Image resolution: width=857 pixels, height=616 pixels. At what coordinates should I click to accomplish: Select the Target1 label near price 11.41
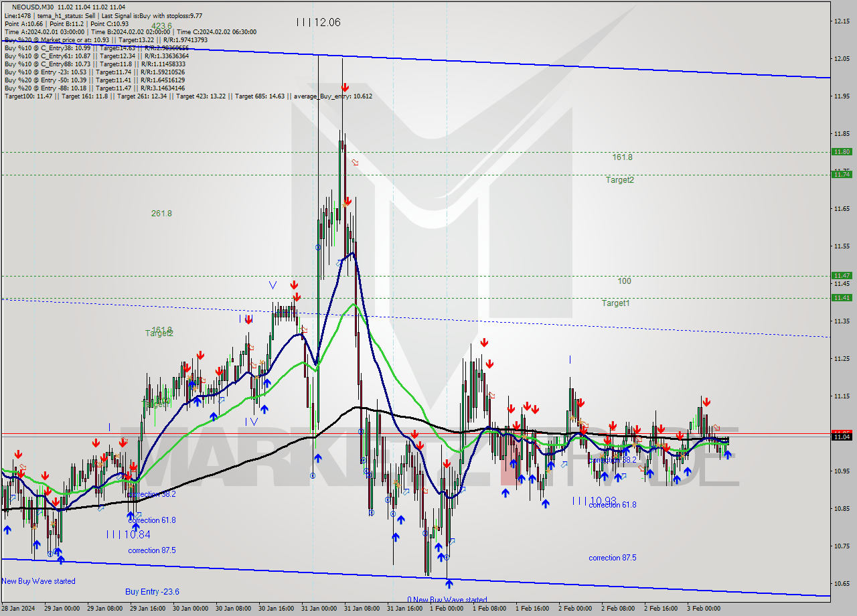615,303
